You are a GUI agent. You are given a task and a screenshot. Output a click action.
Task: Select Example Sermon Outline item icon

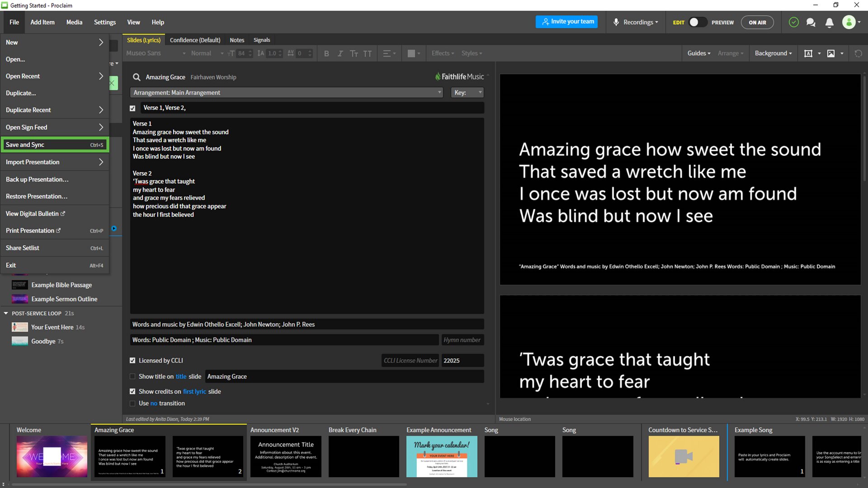coord(19,299)
